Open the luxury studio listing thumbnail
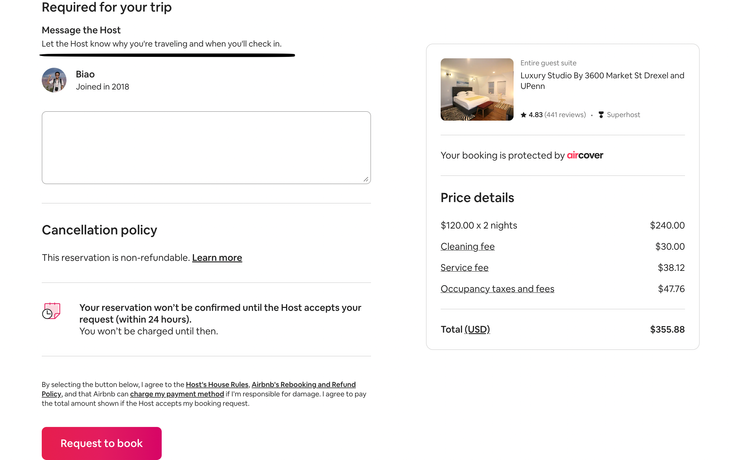 (477, 89)
